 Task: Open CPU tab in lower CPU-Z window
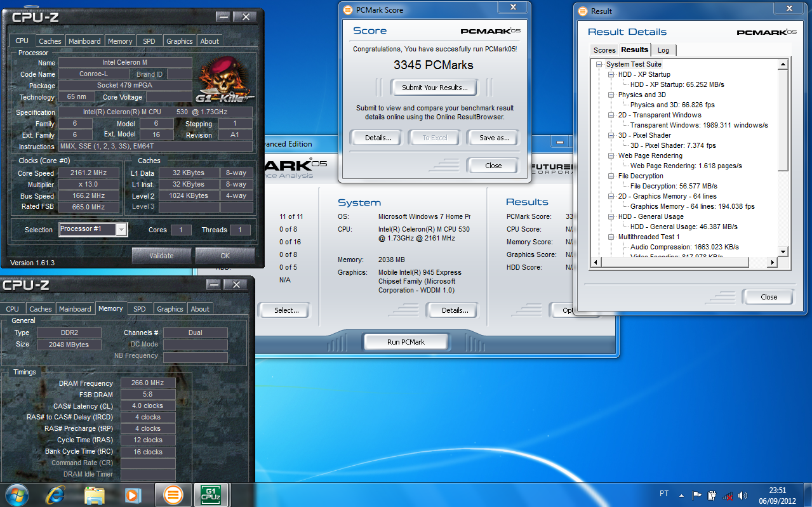tap(13, 309)
